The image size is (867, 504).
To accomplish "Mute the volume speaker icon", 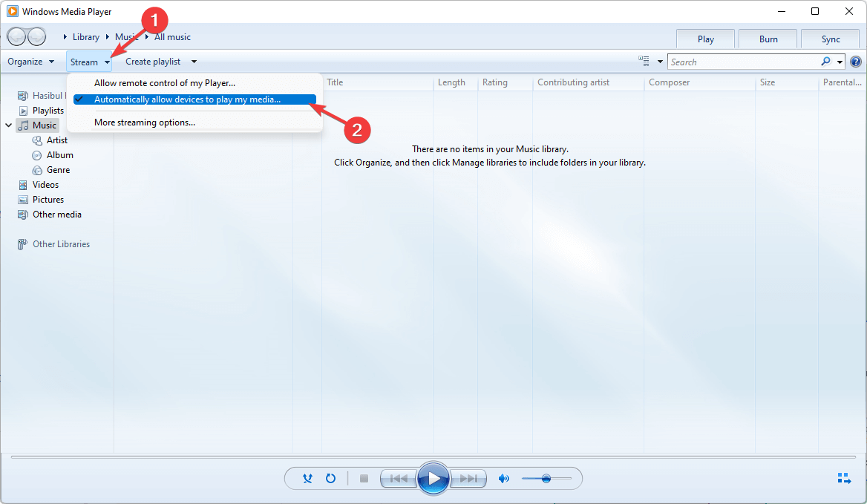I will [504, 479].
